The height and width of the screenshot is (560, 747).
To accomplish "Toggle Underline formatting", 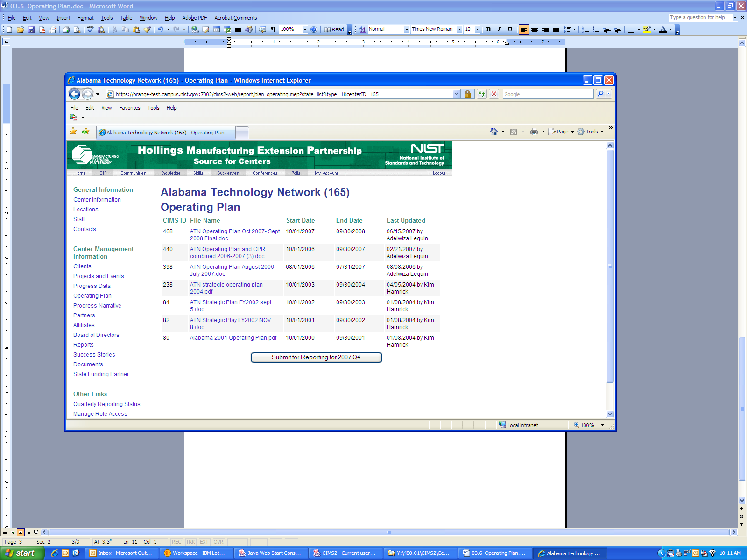I will click(510, 29).
